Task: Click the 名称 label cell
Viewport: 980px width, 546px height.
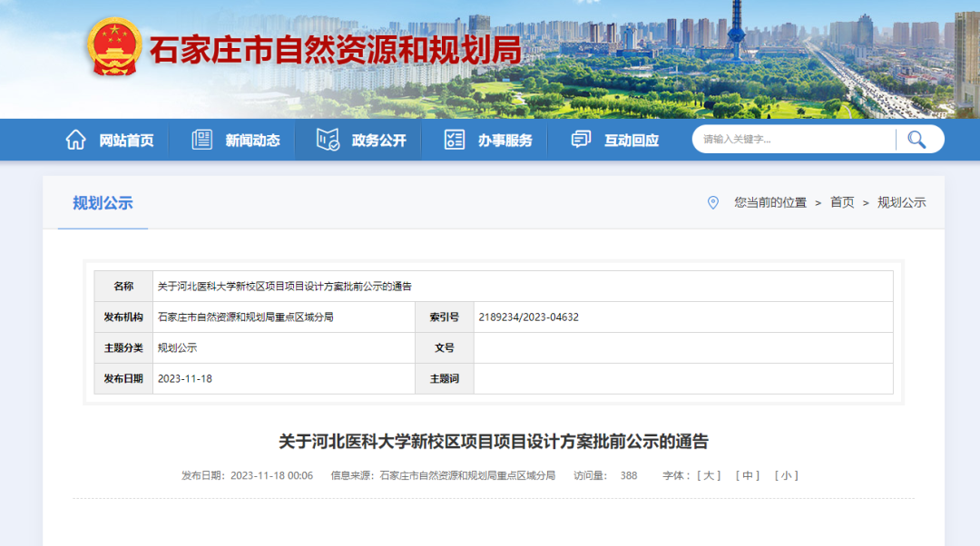Action: tap(123, 286)
